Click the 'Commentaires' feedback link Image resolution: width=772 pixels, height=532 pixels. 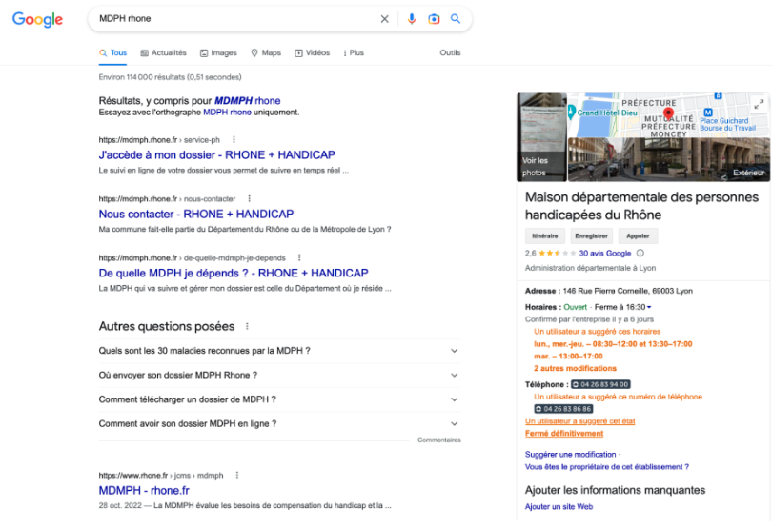439,440
